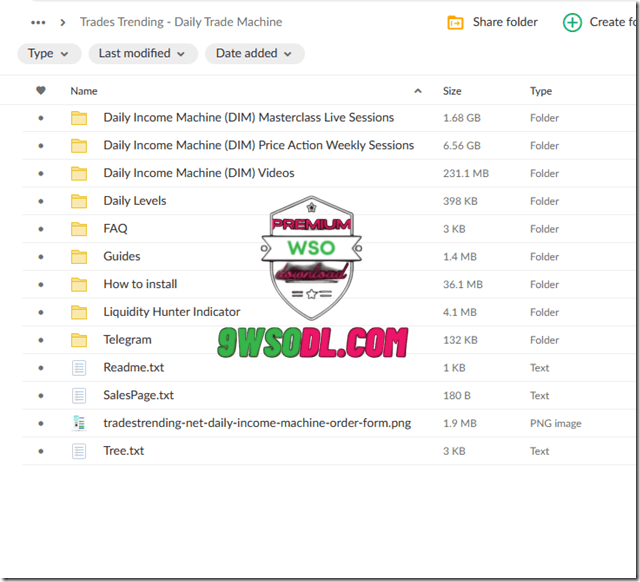Click the Daily Levels folder icon
Viewport: 640px width, 582px height.
point(79,201)
